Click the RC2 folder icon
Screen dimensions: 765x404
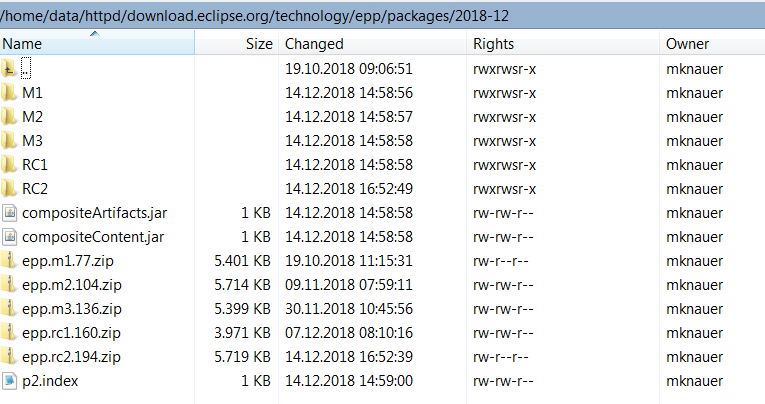pyautogui.click(x=10, y=189)
